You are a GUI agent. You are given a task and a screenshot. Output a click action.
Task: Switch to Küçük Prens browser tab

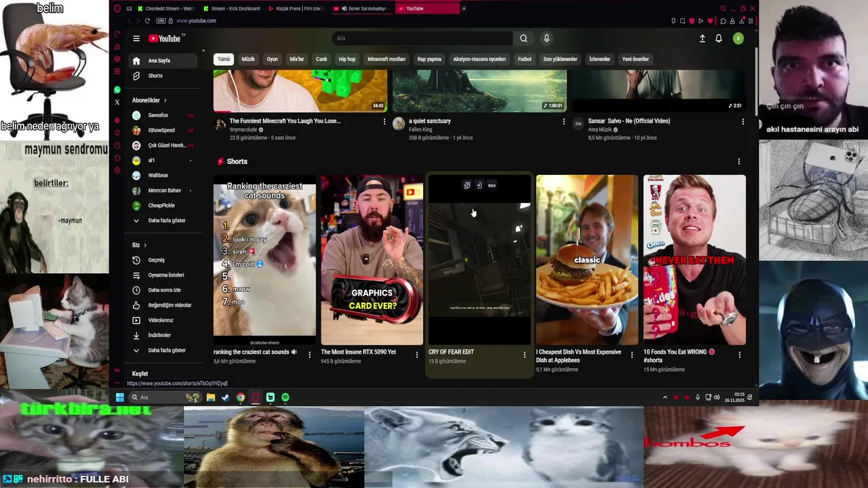pos(296,9)
